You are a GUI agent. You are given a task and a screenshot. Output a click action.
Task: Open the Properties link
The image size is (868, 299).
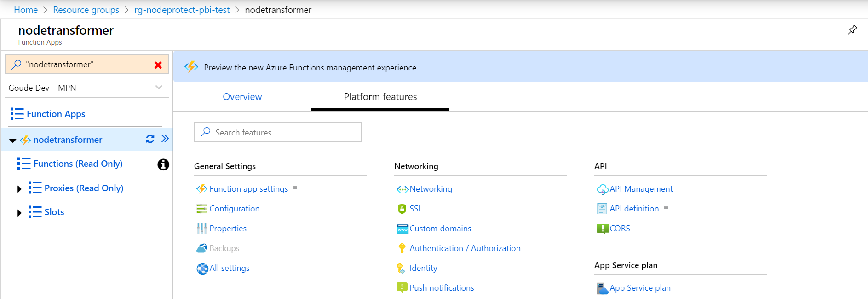(x=228, y=229)
